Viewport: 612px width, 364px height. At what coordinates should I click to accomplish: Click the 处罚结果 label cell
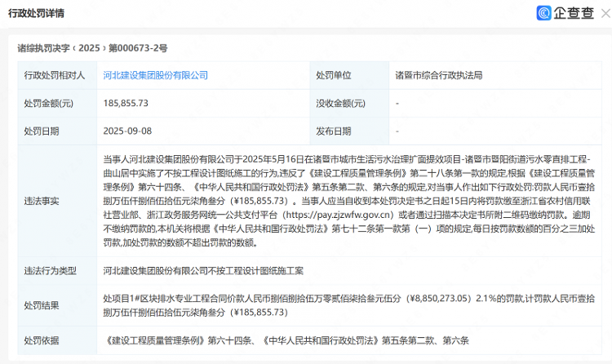click(57, 305)
